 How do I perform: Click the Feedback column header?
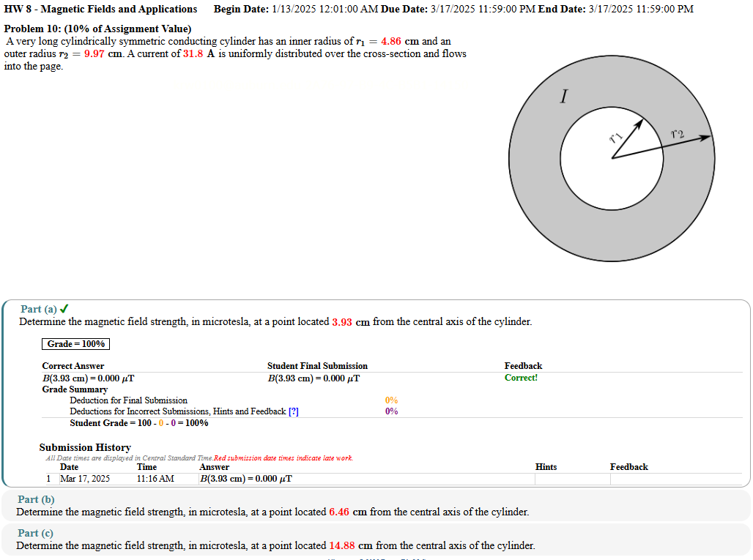click(628, 466)
